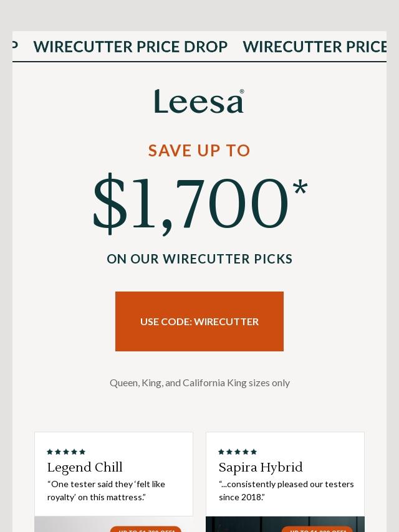
Task: Click the Legend Chill five-star rating
Action: (x=66, y=452)
